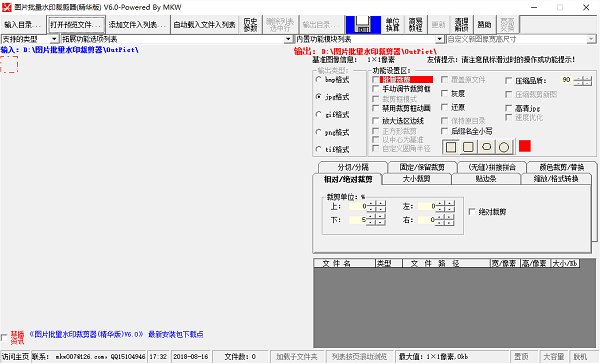The image size is (600, 364).
Task: Select the rounded square crop shape icon
Action: click(x=468, y=147)
